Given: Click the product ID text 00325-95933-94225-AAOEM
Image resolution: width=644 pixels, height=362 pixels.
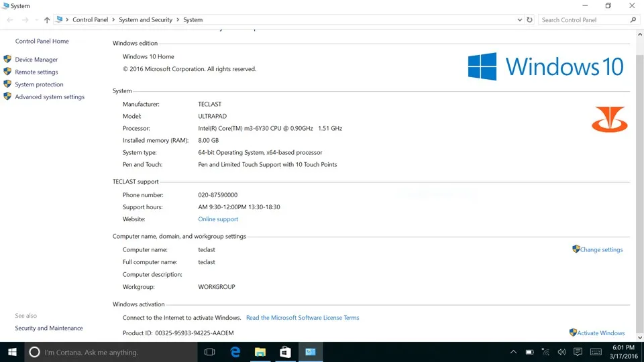Looking at the screenshot, I should pyautogui.click(x=195, y=333).
